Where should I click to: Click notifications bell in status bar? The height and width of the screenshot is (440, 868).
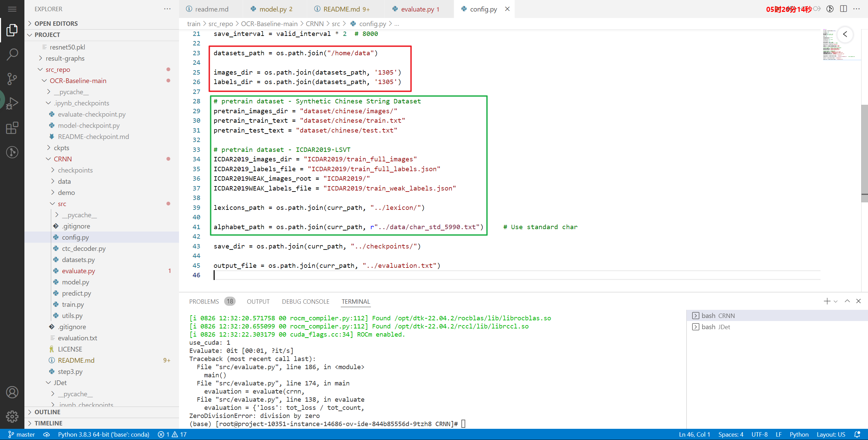[x=857, y=434]
